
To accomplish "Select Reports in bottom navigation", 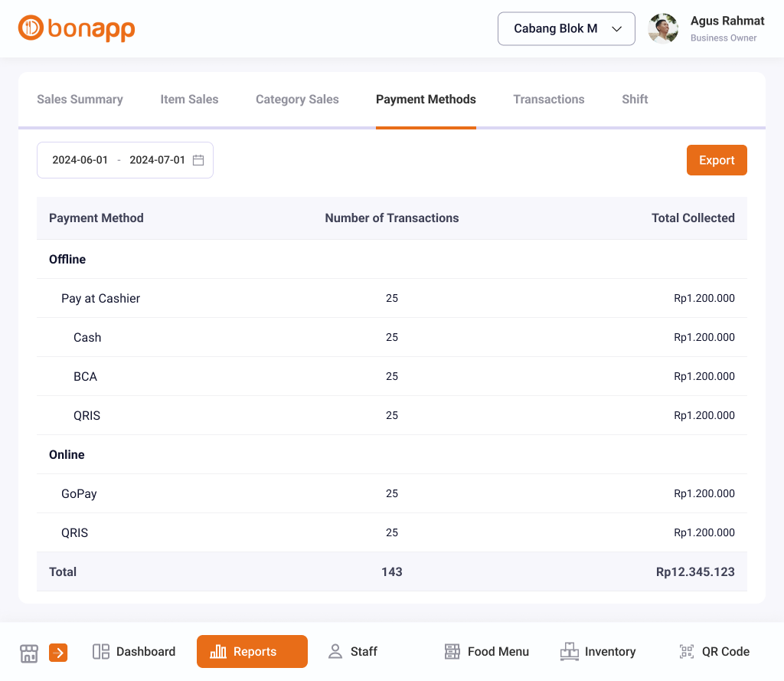I will point(252,651).
